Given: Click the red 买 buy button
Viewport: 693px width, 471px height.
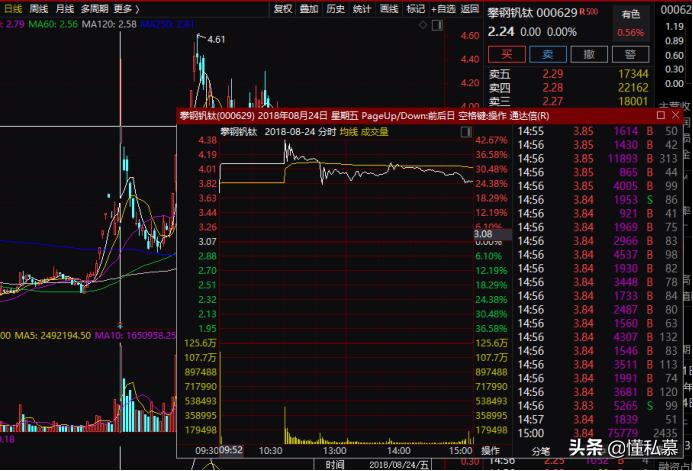Looking at the screenshot, I should point(506,54).
